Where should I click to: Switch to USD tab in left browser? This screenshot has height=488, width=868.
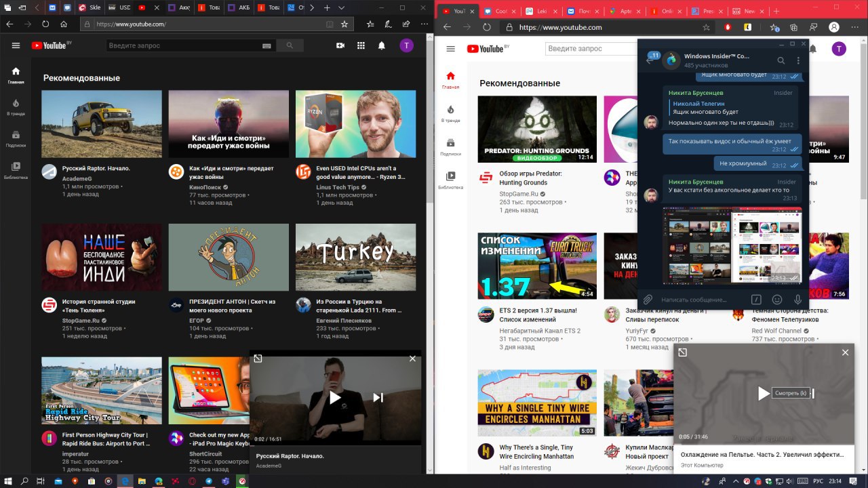click(x=119, y=7)
